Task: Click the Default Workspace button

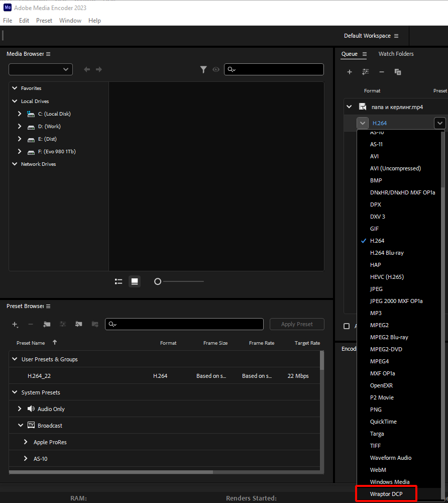Action: (x=371, y=36)
